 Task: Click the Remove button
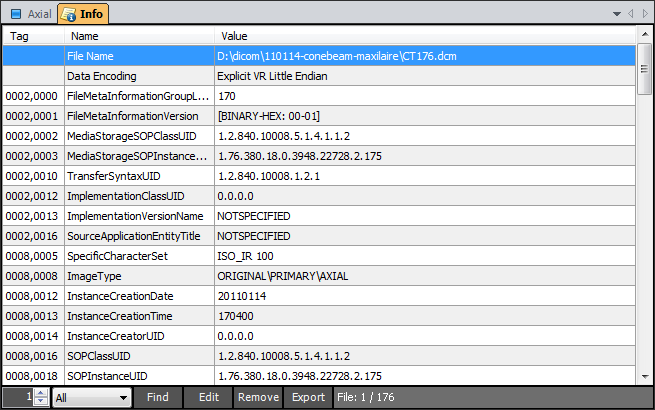pos(259,397)
